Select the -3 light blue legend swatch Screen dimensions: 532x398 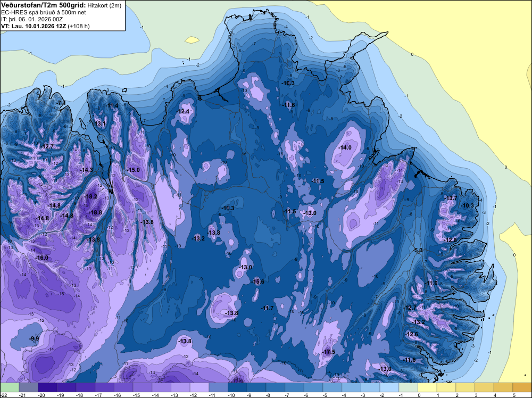click(x=370, y=387)
